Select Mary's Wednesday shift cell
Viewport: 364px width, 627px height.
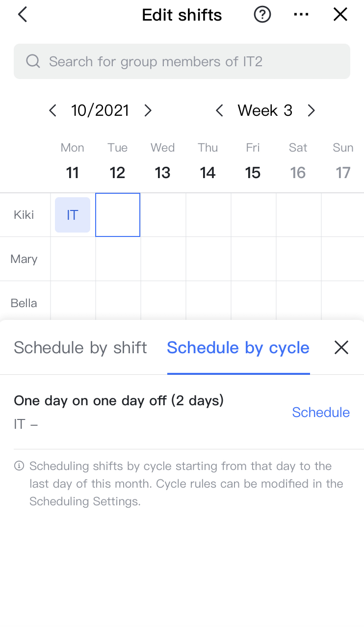(163, 259)
